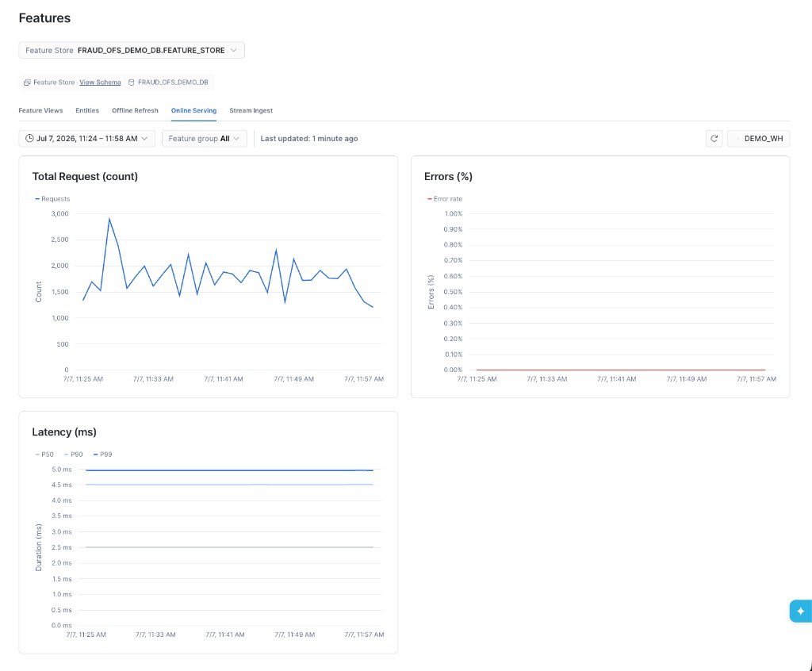Click the 1.00% axis label in Errors chart
Viewport: 812px width, 671px height.
pos(454,213)
